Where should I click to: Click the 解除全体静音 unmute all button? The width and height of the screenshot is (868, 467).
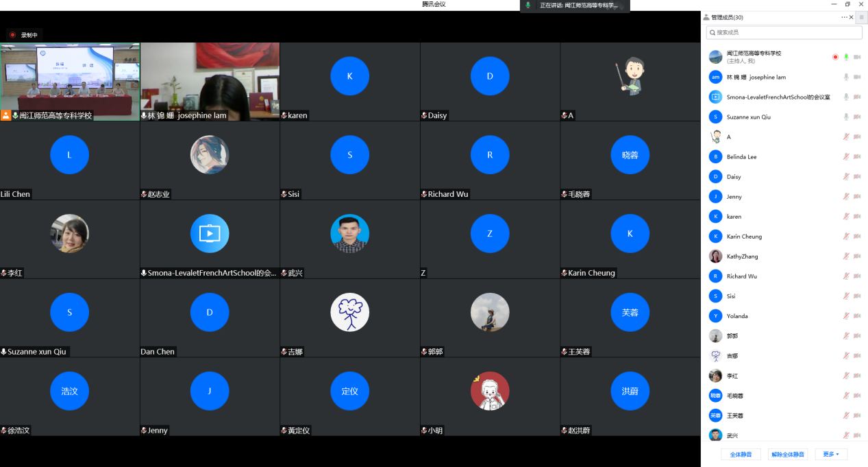788,454
